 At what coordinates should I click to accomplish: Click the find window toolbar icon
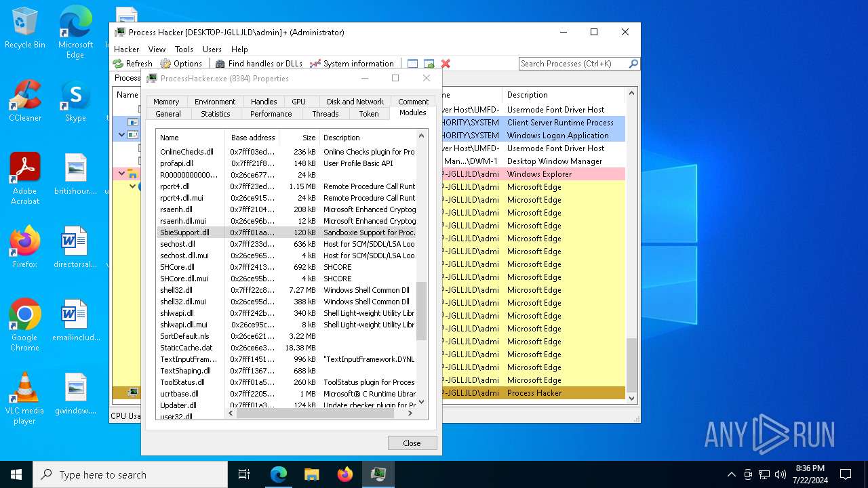pos(412,64)
